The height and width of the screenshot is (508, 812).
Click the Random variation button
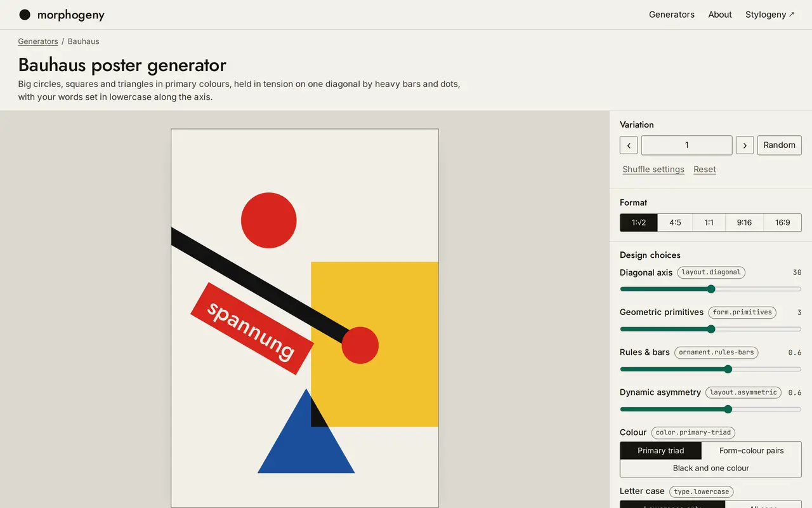coord(779,145)
